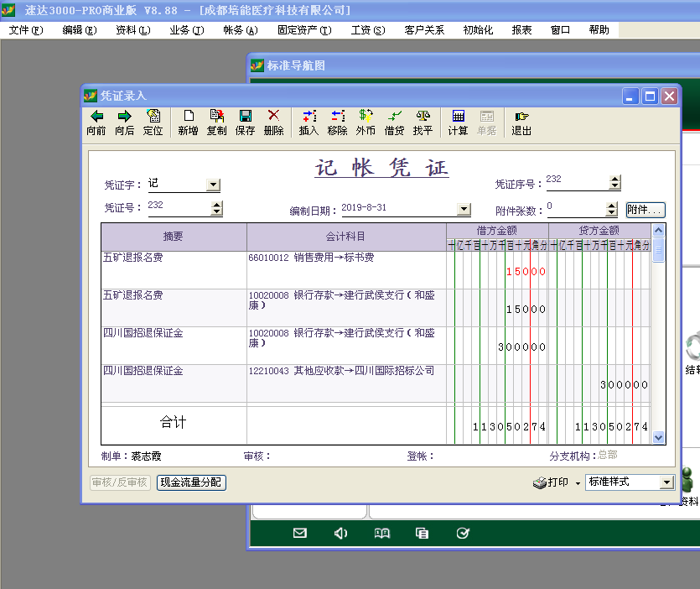Screen dimensions: 700x589
Task: Open the 计算 calculator tool
Action: coord(458,117)
